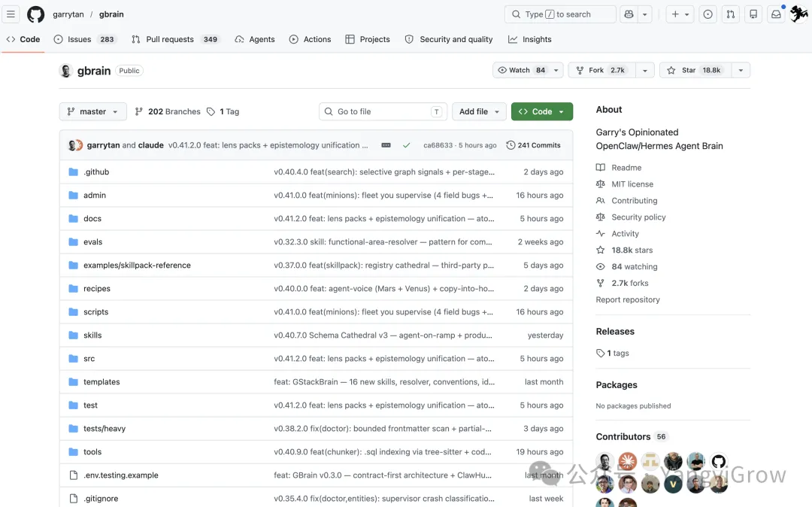Open the recipes folder
This screenshot has width=812, height=507.
pyautogui.click(x=97, y=288)
